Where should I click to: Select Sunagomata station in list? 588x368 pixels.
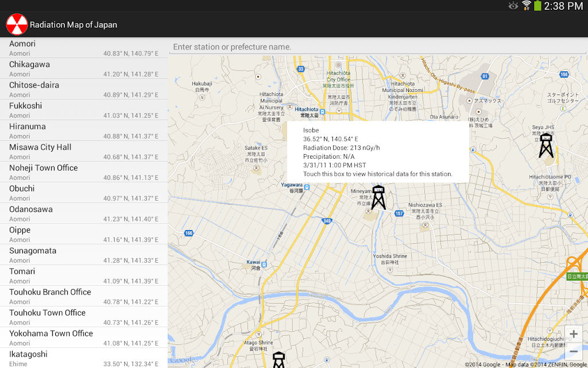point(84,255)
